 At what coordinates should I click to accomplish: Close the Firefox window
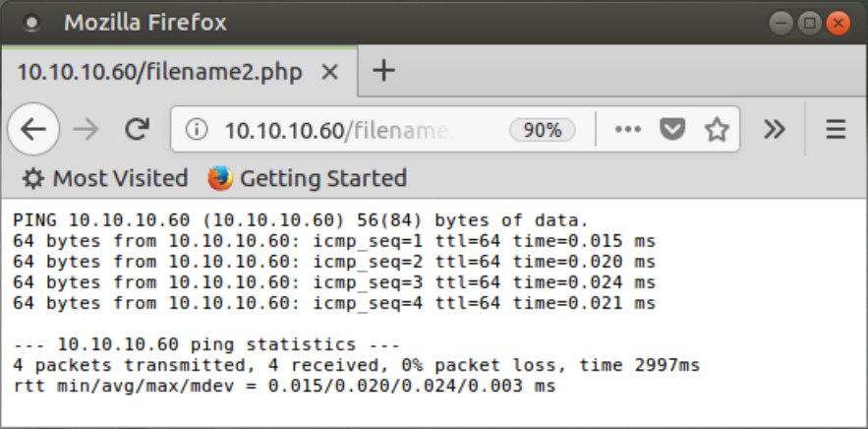839,24
